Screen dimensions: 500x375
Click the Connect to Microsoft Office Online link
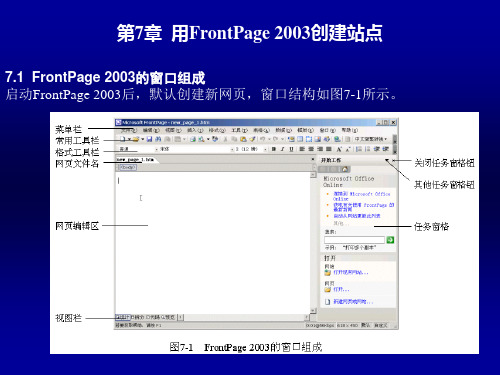tap(362, 196)
